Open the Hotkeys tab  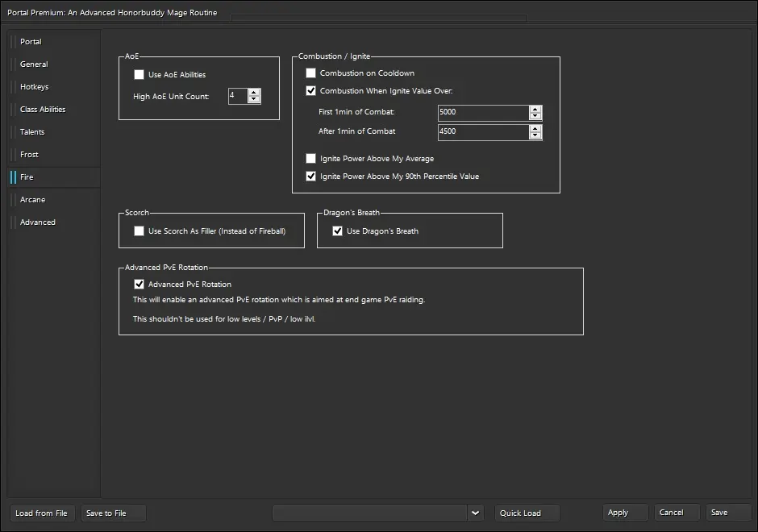point(54,87)
